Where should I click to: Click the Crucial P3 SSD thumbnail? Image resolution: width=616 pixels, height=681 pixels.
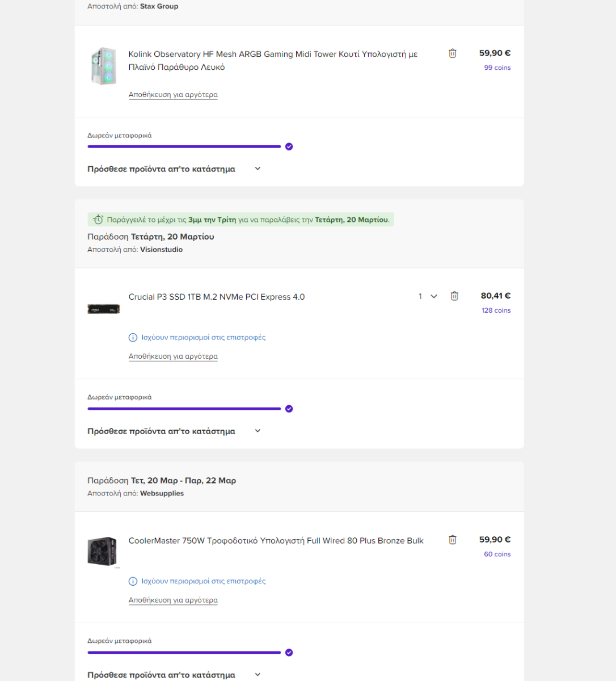pos(103,309)
